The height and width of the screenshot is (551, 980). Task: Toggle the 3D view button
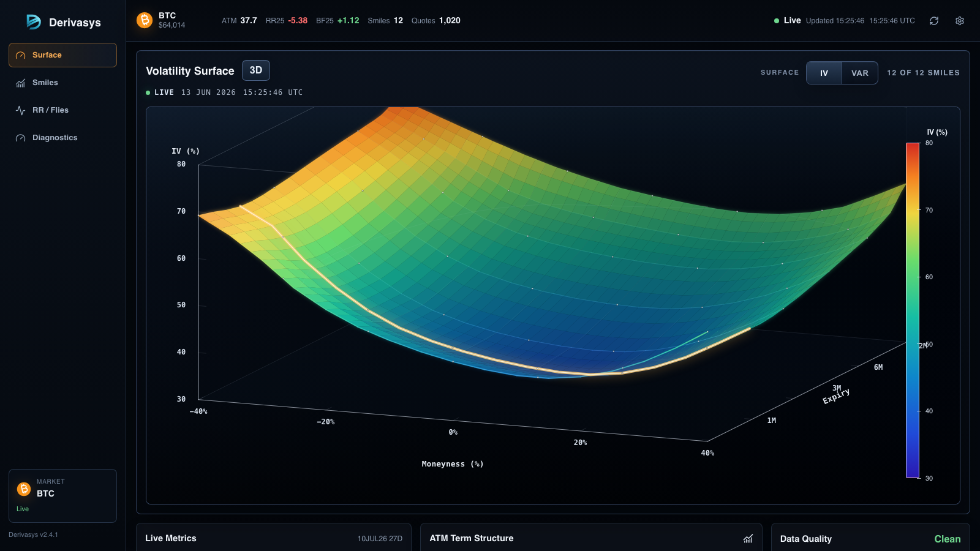click(x=256, y=70)
